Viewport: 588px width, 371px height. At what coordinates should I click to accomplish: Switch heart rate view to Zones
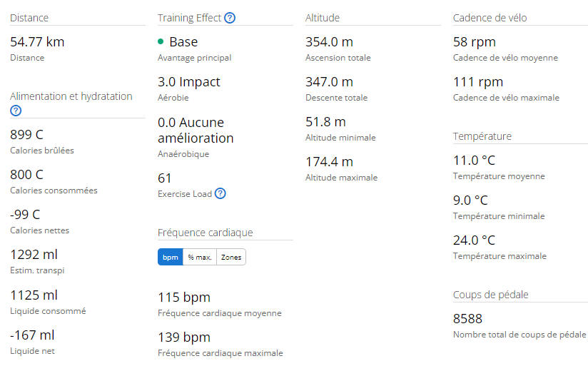click(x=231, y=257)
